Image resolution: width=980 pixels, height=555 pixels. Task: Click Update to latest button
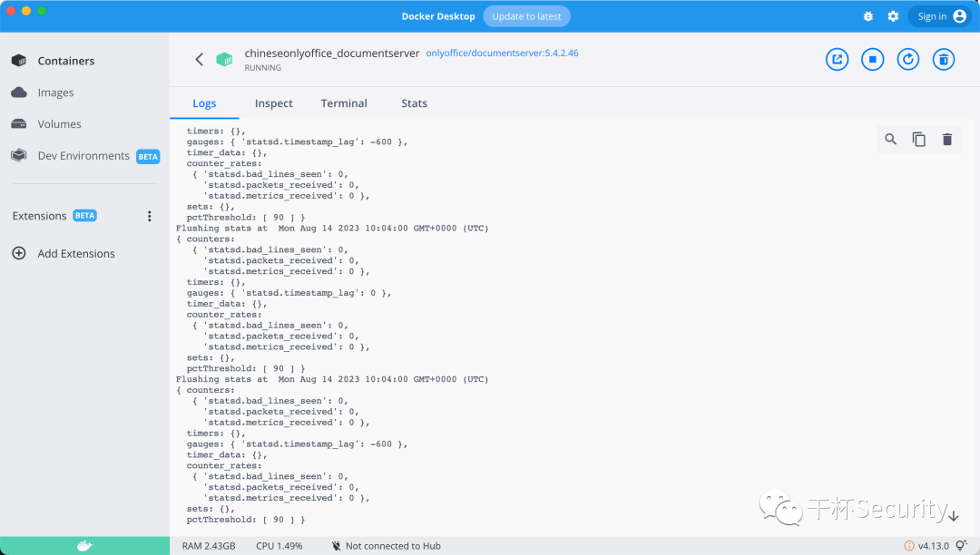pos(526,17)
